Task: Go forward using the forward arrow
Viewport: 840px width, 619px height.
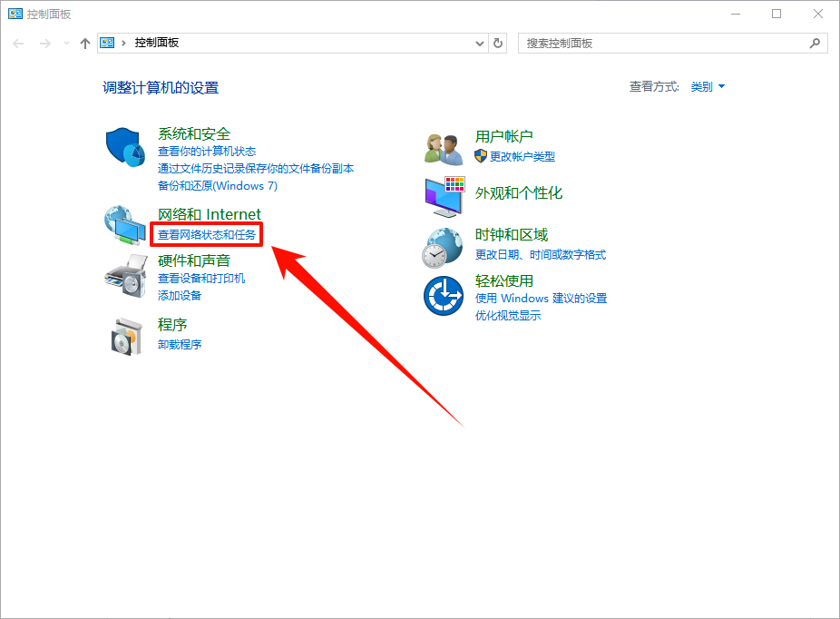Action: click(x=45, y=44)
